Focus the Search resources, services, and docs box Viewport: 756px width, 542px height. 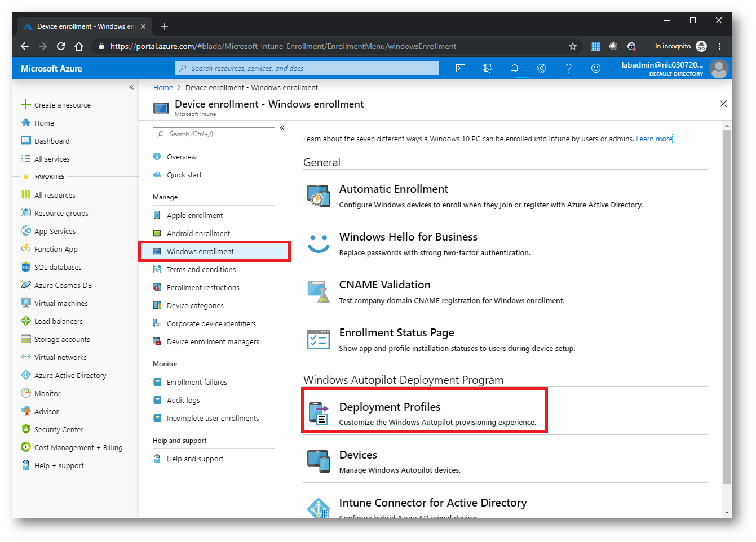307,68
